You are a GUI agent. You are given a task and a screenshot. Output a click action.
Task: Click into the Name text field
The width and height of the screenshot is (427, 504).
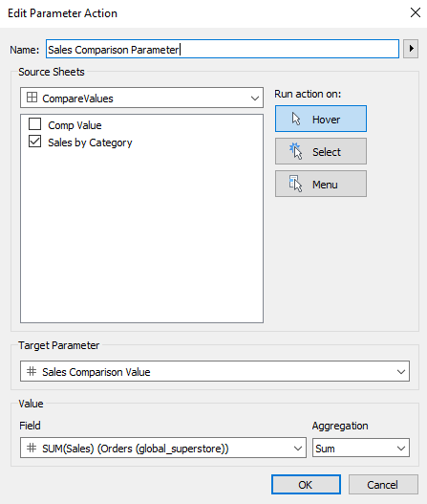(223, 49)
